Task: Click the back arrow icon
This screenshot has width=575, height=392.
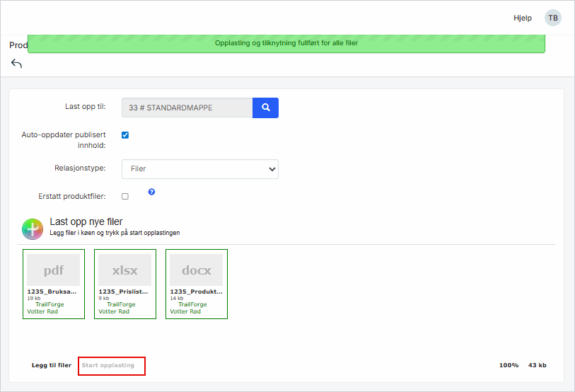Action: [x=17, y=64]
